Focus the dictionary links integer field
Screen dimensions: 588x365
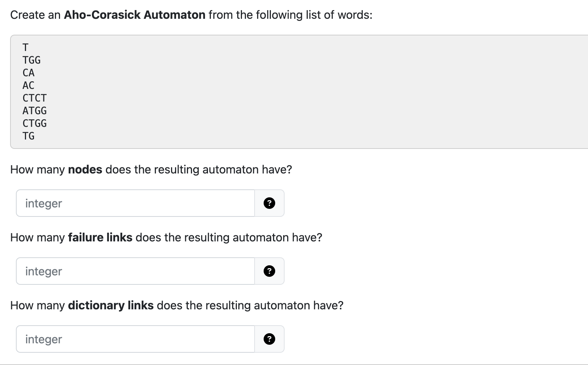tap(136, 339)
